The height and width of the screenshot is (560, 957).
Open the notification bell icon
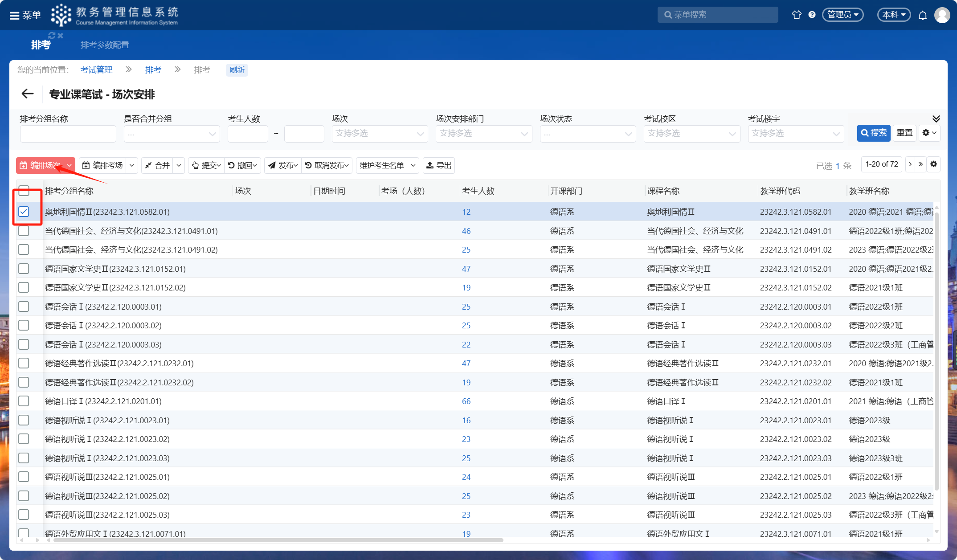pyautogui.click(x=923, y=15)
